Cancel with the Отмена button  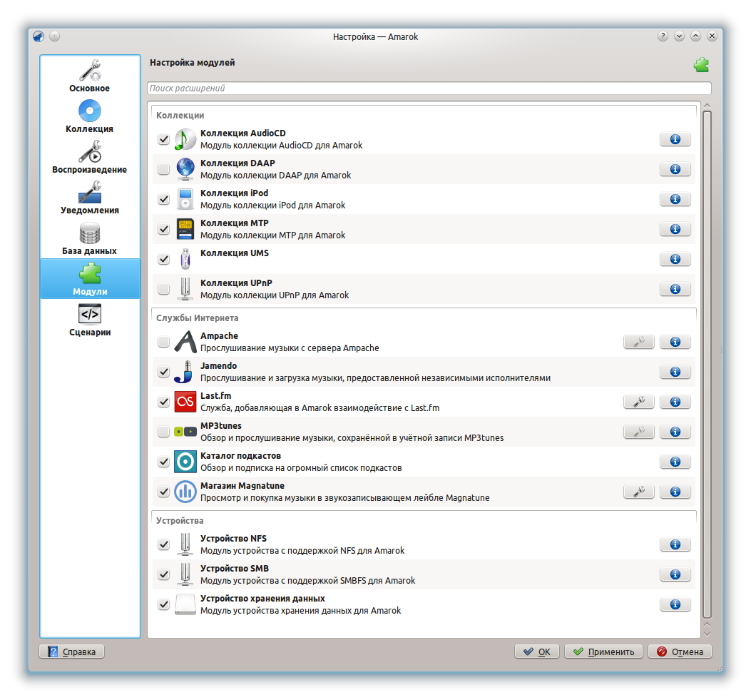(x=680, y=651)
